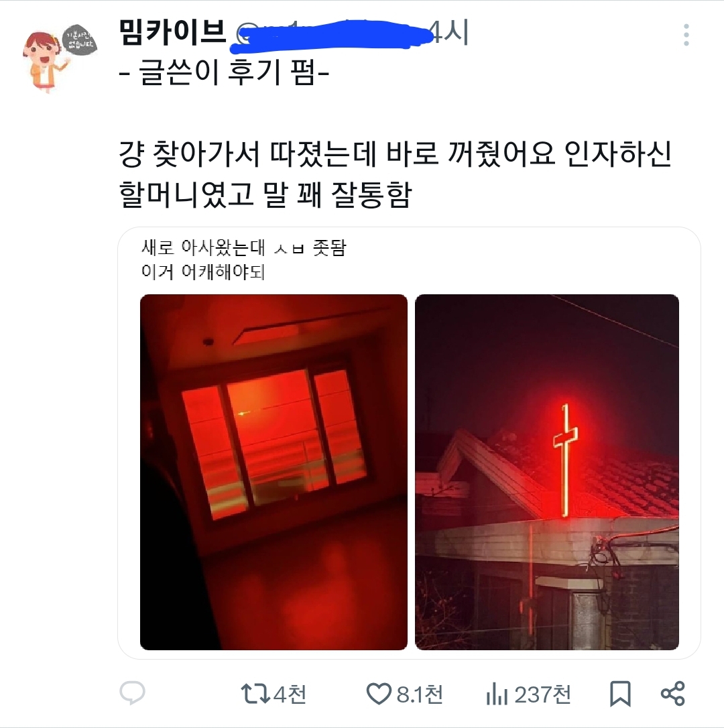Select the '- 글쓴이 후기 펌-' text line
Screen dimensions: 724x728
tap(225, 73)
